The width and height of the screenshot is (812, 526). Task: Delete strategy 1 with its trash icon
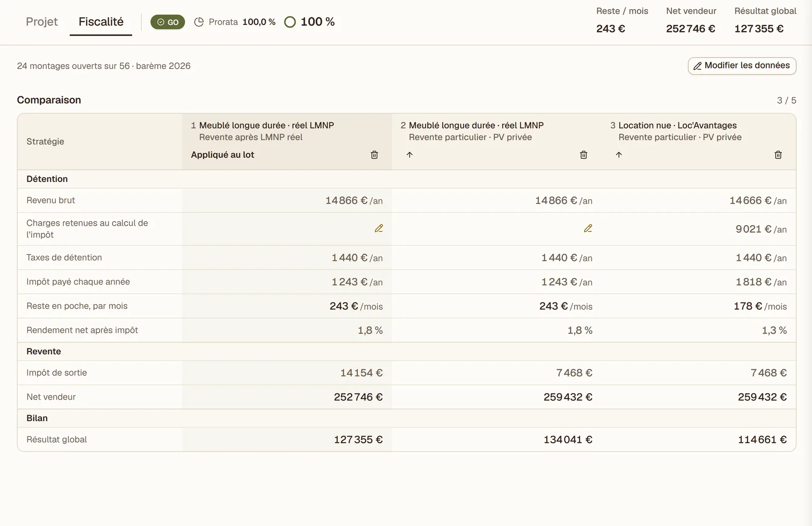(x=375, y=155)
